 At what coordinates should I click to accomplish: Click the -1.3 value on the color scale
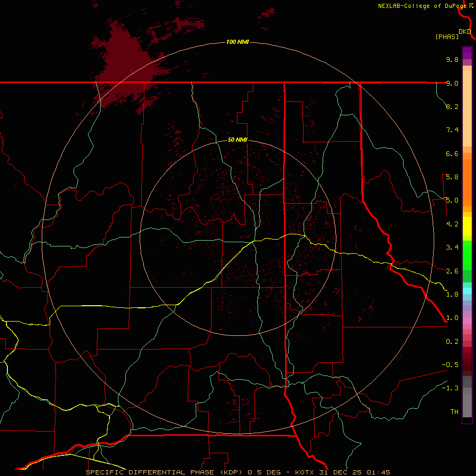[x=450, y=388]
